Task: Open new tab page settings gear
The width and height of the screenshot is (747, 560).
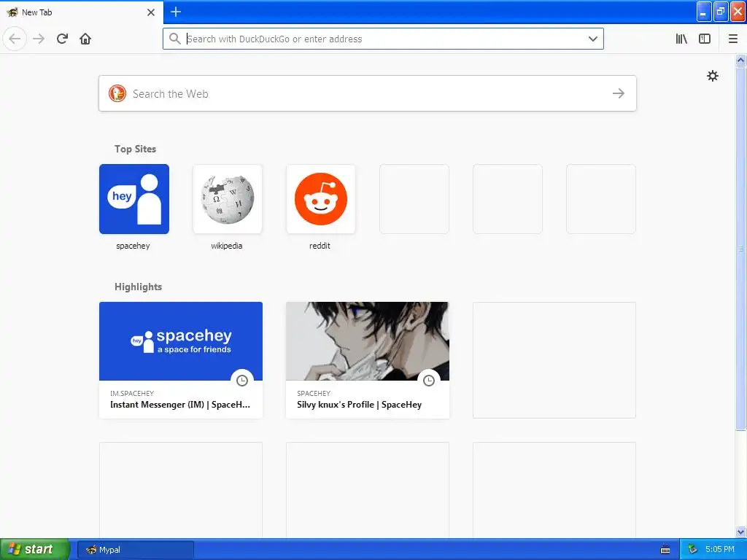Action: (x=712, y=76)
